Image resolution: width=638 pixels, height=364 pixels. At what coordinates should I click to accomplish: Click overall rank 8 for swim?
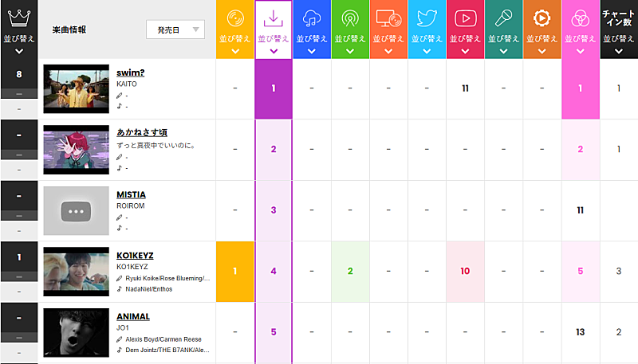pos(19,74)
